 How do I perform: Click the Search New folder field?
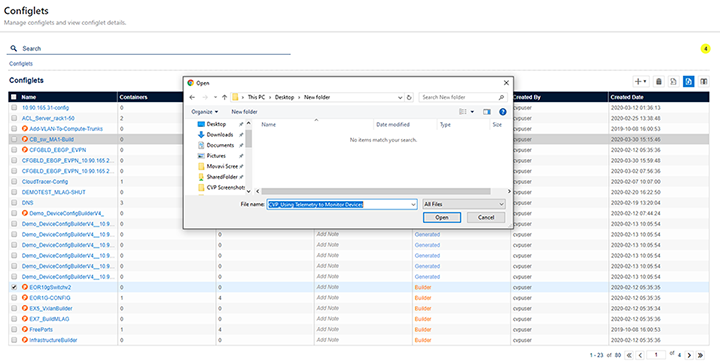463,97
